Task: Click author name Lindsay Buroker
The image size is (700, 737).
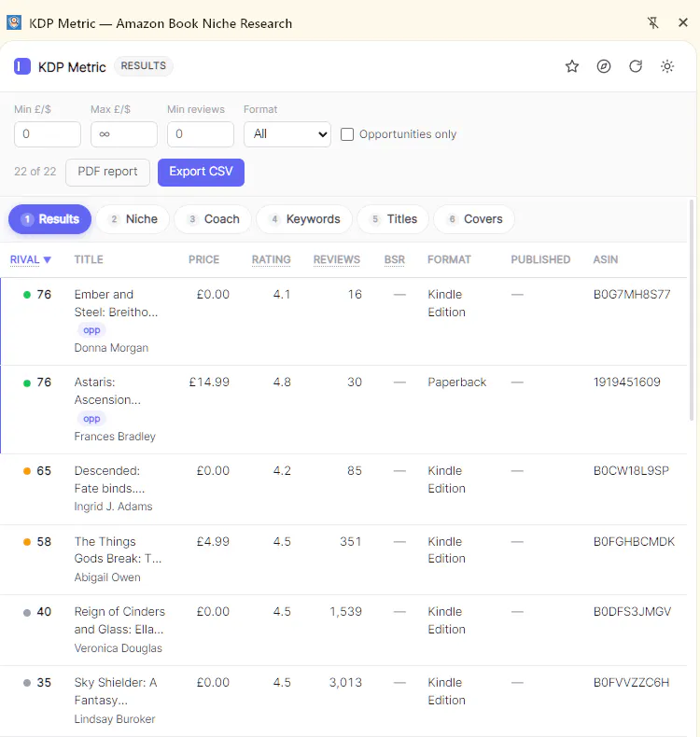Action: click(115, 719)
